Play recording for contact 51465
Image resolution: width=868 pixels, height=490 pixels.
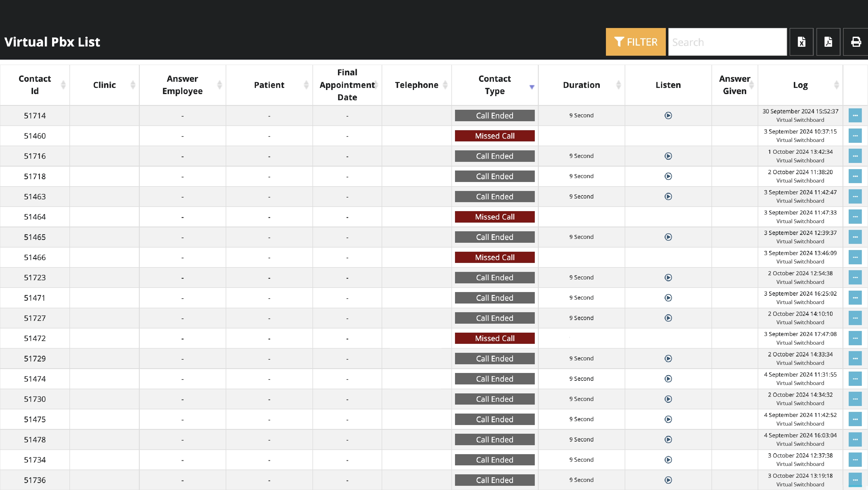click(x=668, y=237)
